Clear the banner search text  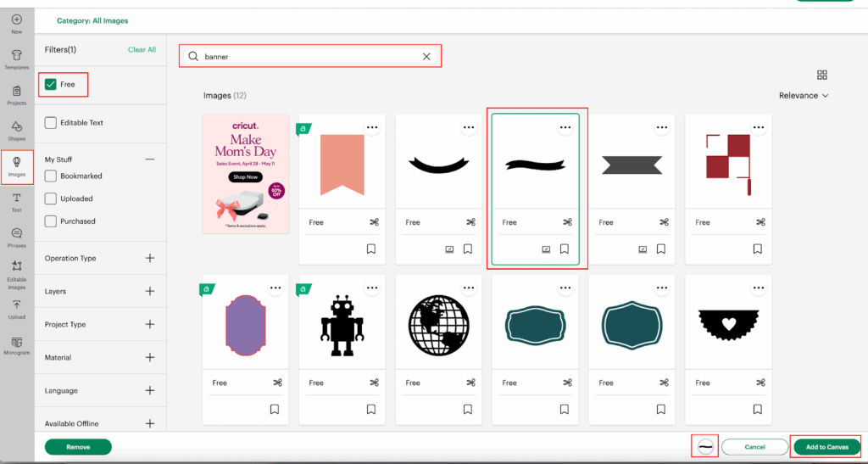[x=426, y=57]
